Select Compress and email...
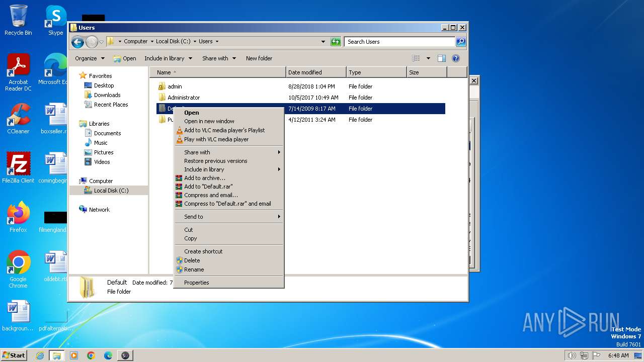This screenshot has width=644, height=362. 229,195
